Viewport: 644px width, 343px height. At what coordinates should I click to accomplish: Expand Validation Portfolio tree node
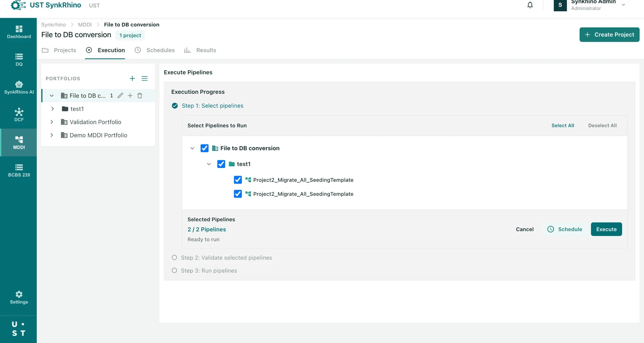52,122
